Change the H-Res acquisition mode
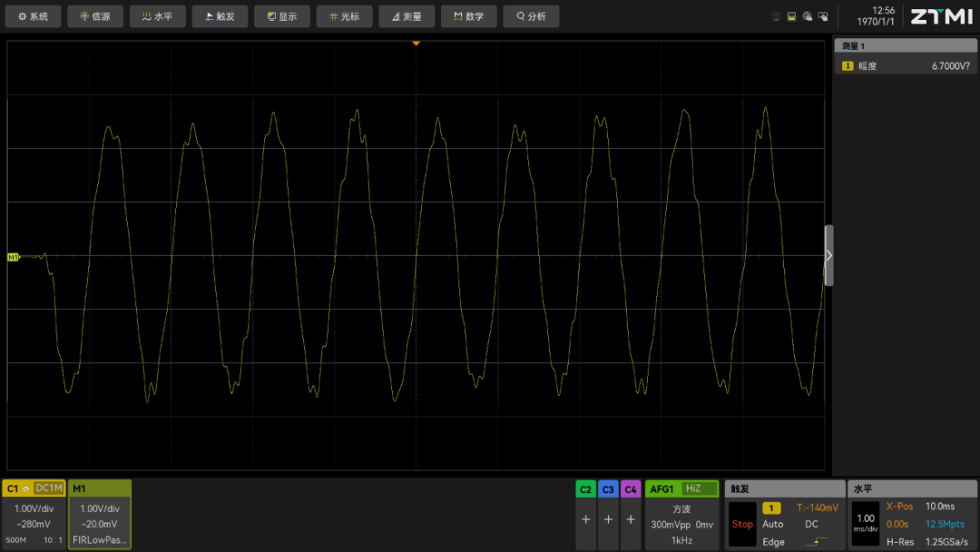 (x=900, y=542)
